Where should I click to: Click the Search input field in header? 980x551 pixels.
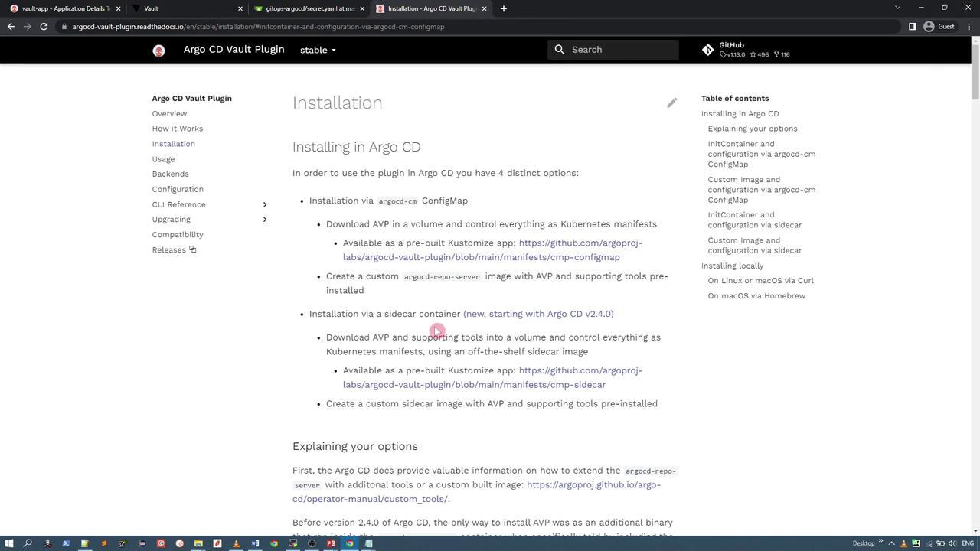(612, 50)
